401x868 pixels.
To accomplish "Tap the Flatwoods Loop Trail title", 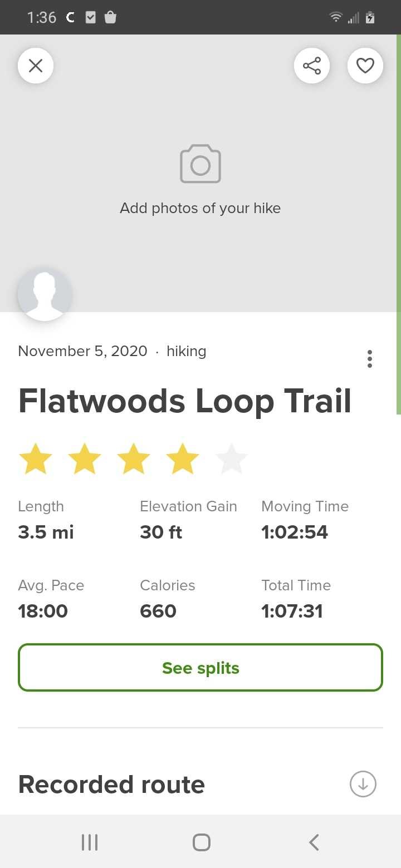I will point(185,401).
